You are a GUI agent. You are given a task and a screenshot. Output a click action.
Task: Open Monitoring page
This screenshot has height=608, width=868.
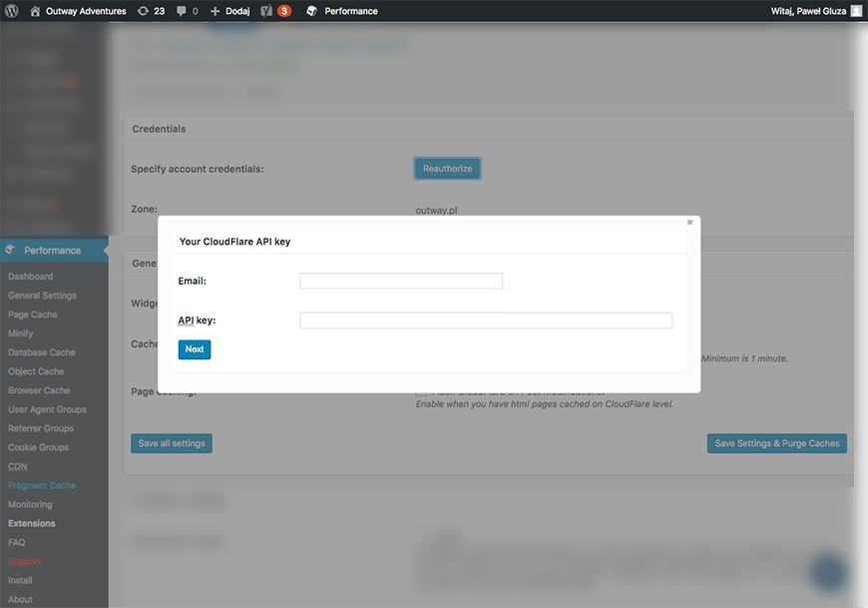click(30, 504)
